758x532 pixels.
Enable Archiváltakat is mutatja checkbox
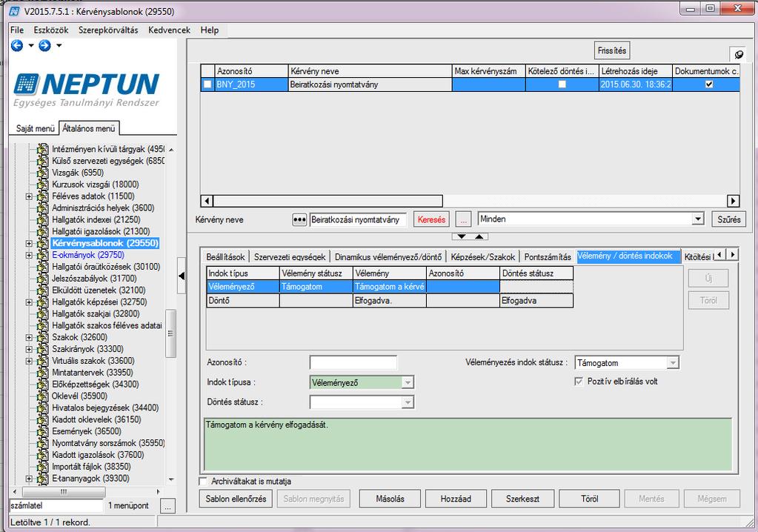click(x=204, y=482)
